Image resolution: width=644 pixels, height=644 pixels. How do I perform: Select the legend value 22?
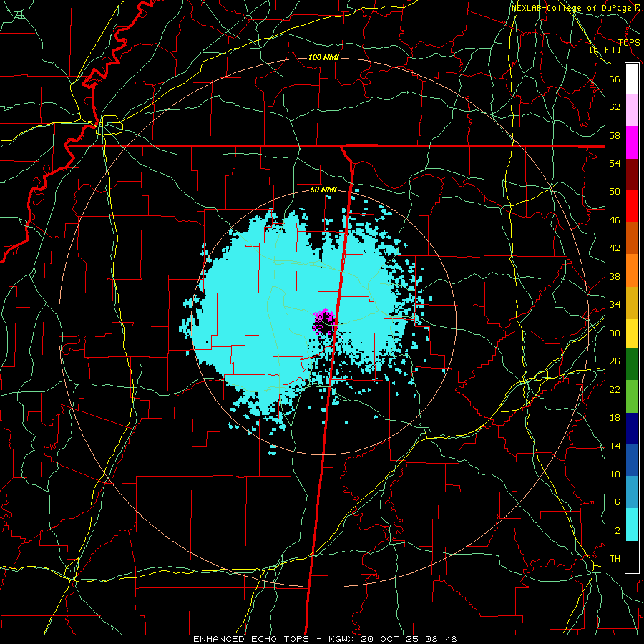click(615, 390)
